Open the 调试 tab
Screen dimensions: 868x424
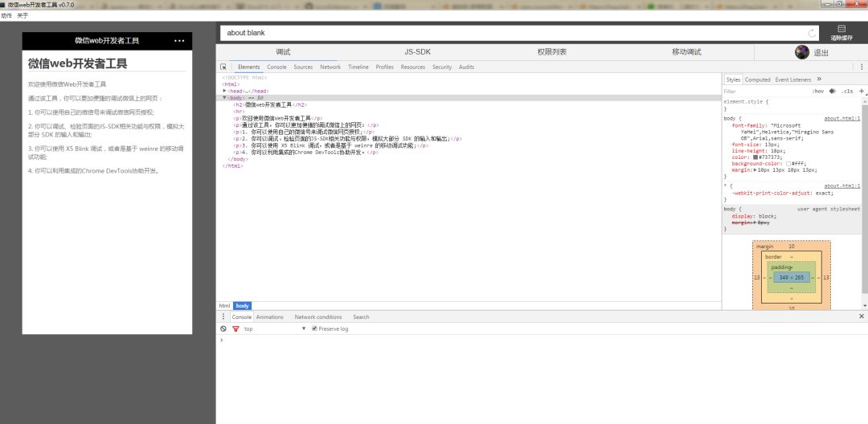pyautogui.click(x=283, y=52)
